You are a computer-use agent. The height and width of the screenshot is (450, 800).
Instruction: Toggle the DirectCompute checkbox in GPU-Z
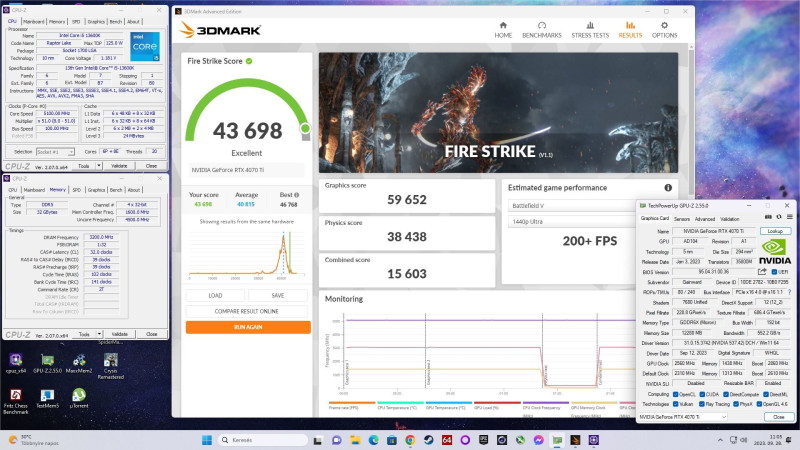pyautogui.click(x=726, y=394)
